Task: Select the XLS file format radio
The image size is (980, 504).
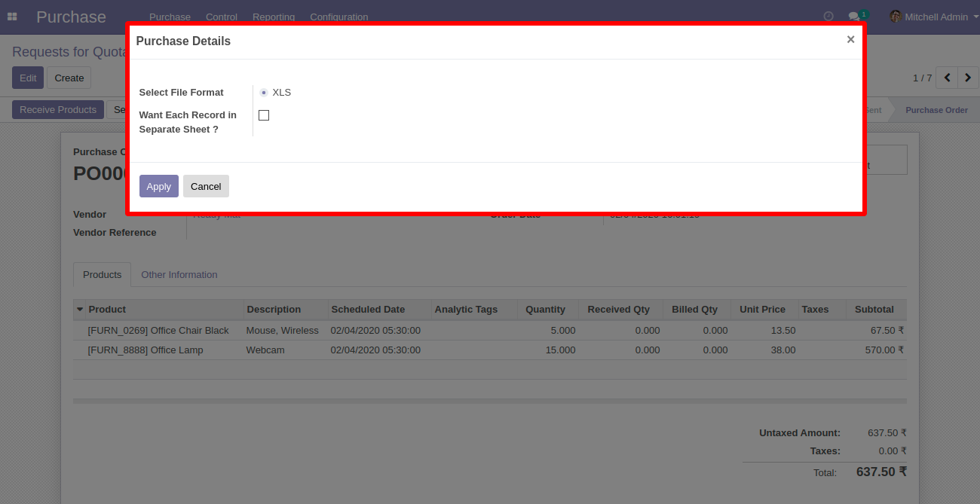Action: pyautogui.click(x=263, y=93)
